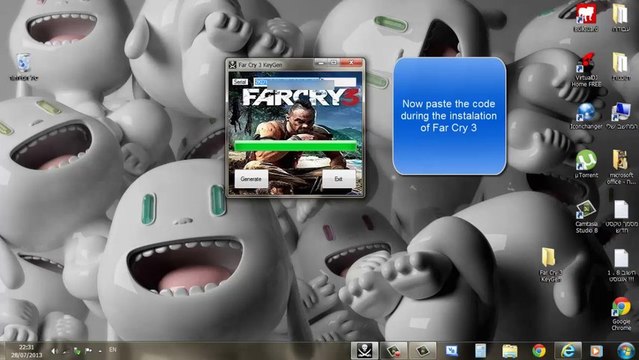Screen dimensions: 639x360
Task: Click the Action Center flag tray icon
Action: [88, 350]
